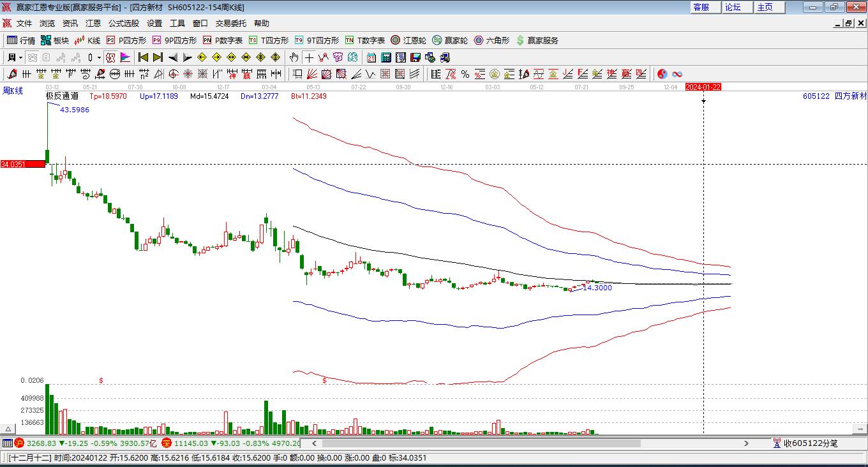
Task: Open the 交易委托 menu
Action: click(x=231, y=24)
